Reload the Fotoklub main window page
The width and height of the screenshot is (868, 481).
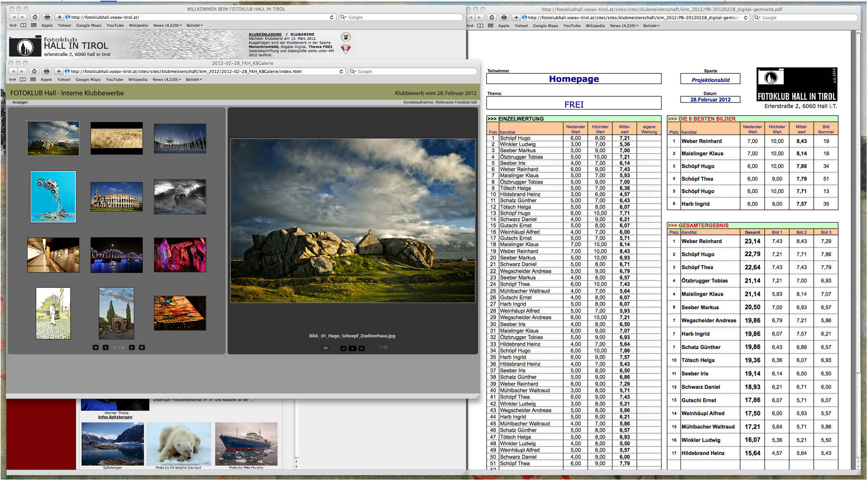click(x=332, y=17)
